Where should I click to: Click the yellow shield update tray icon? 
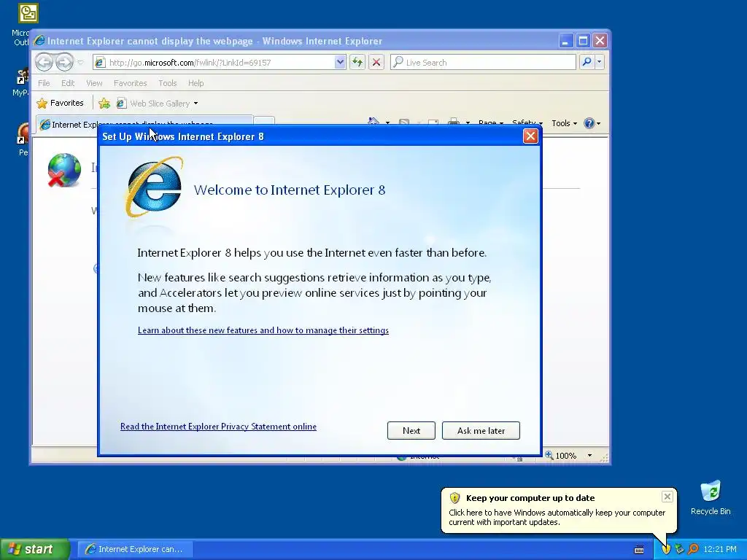pyautogui.click(x=666, y=549)
